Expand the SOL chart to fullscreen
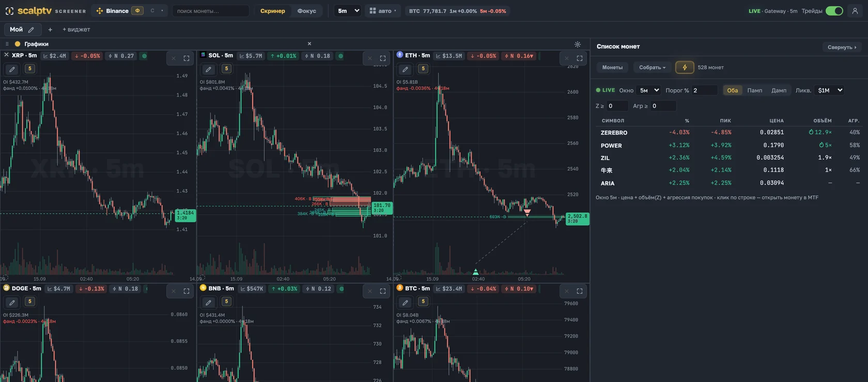This screenshot has width=868, height=382. [x=383, y=58]
